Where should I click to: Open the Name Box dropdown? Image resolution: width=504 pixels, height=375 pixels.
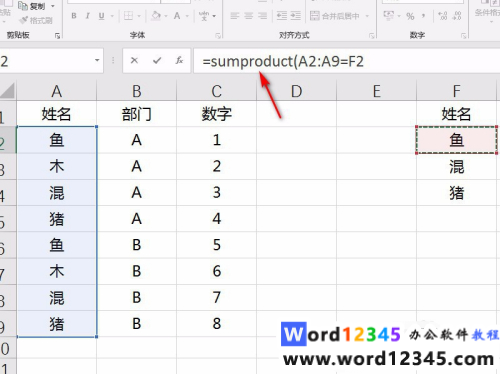pyautogui.click(x=97, y=60)
